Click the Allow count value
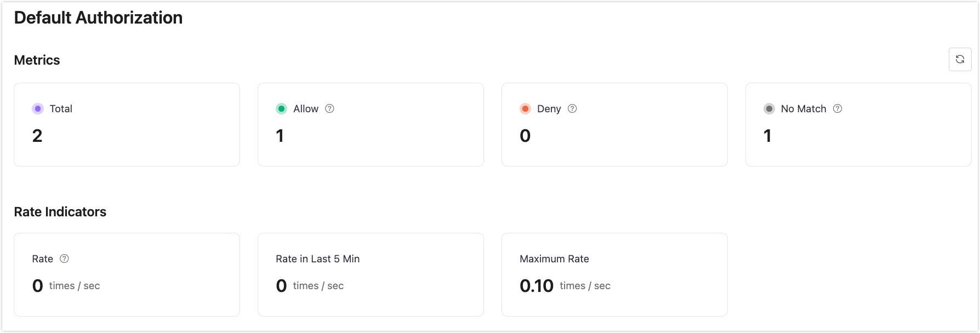 click(x=280, y=136)
